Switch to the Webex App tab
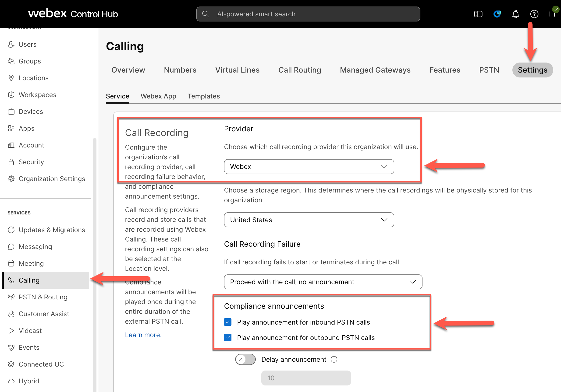 pos(158,96)
